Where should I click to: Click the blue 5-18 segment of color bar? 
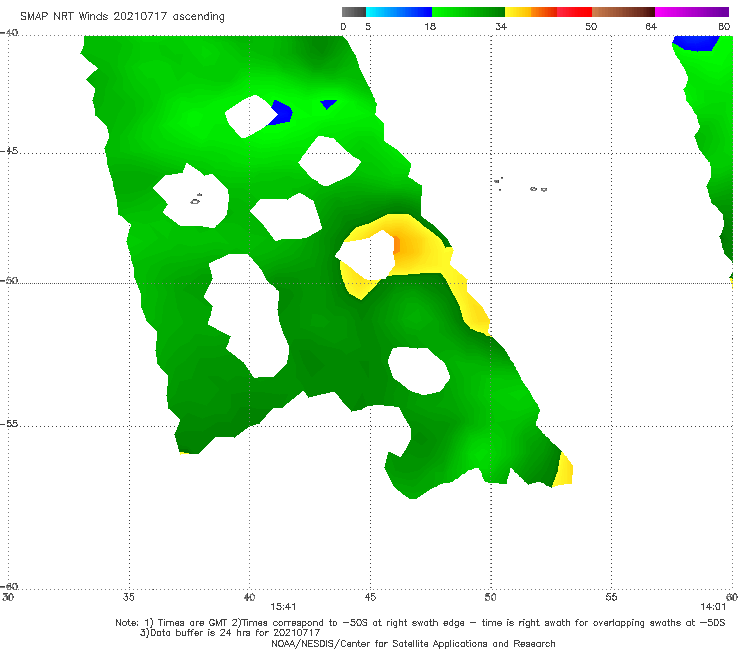click(x=399, y=12)
